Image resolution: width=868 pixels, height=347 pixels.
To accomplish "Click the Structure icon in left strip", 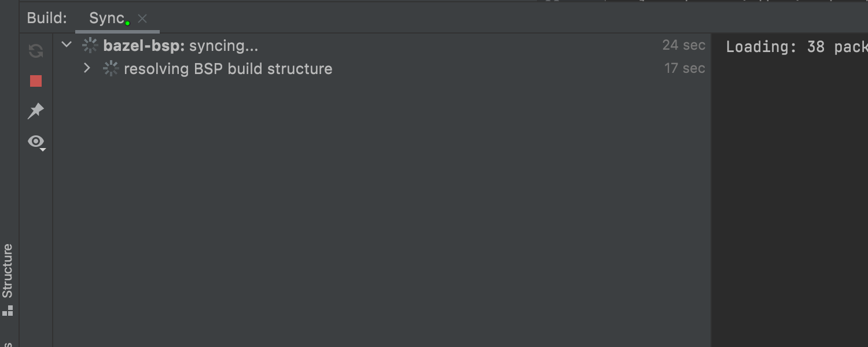I will pos(8,311).
